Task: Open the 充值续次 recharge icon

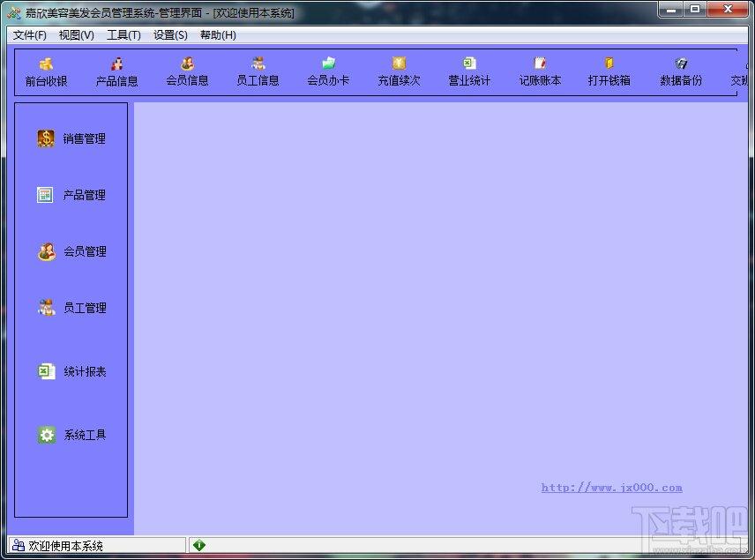Action: [x=400, y=72]
